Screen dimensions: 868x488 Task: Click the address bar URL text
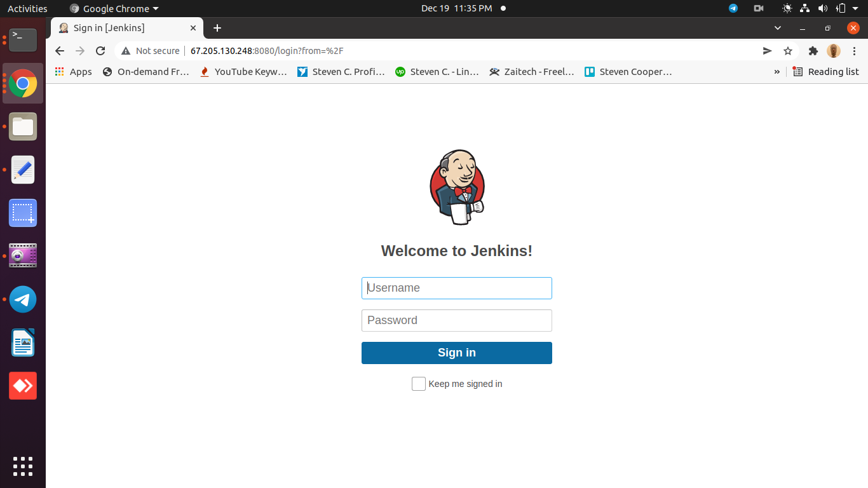(x=267, y=51)
